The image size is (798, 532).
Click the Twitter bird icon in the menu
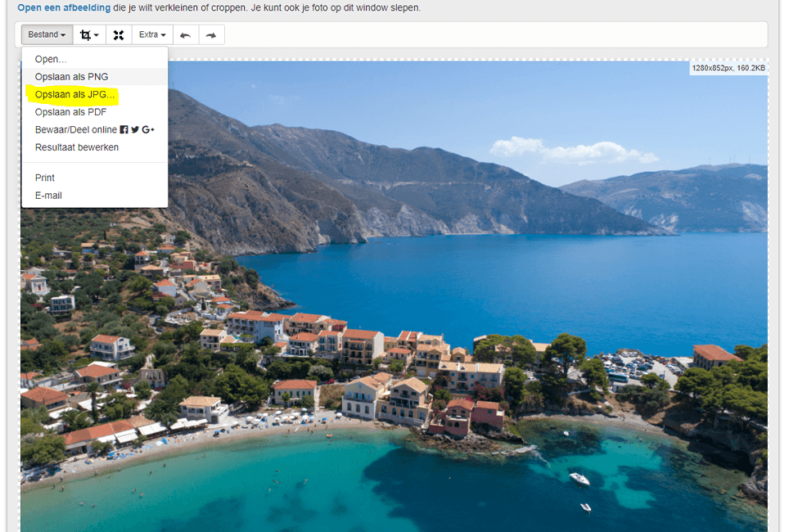tap(135, 130)
